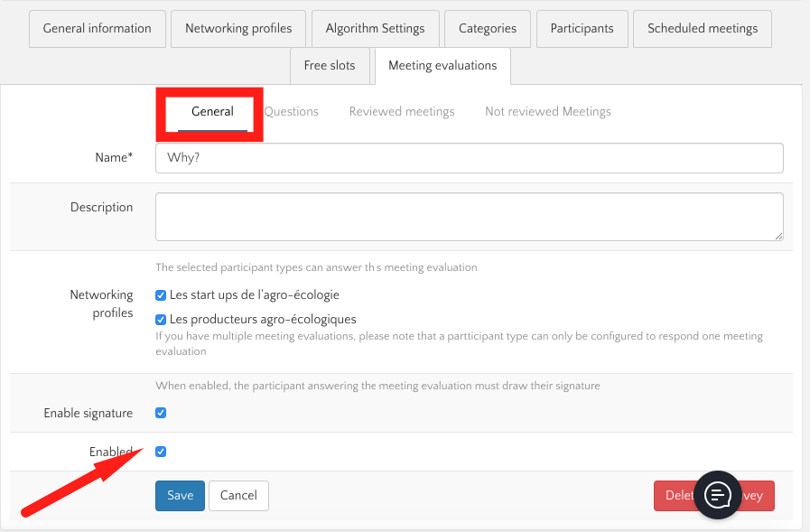Viewport: 810px width, 532px height.
Task: Focus the Name input field
Action: (469, 158)
